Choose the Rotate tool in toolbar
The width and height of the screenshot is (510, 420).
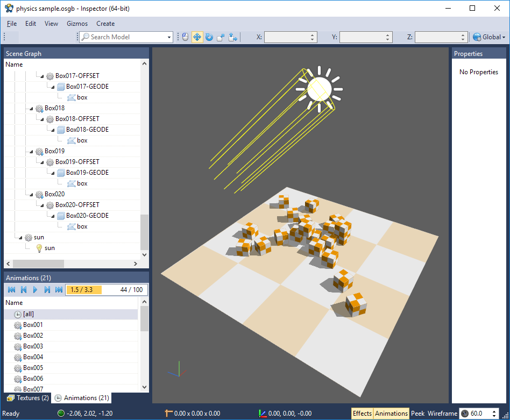(x=209, y=37)
